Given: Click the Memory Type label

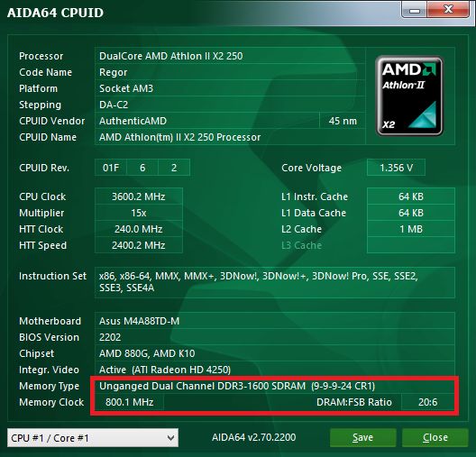Looking at the screenshot, I should tap(50, 387).
